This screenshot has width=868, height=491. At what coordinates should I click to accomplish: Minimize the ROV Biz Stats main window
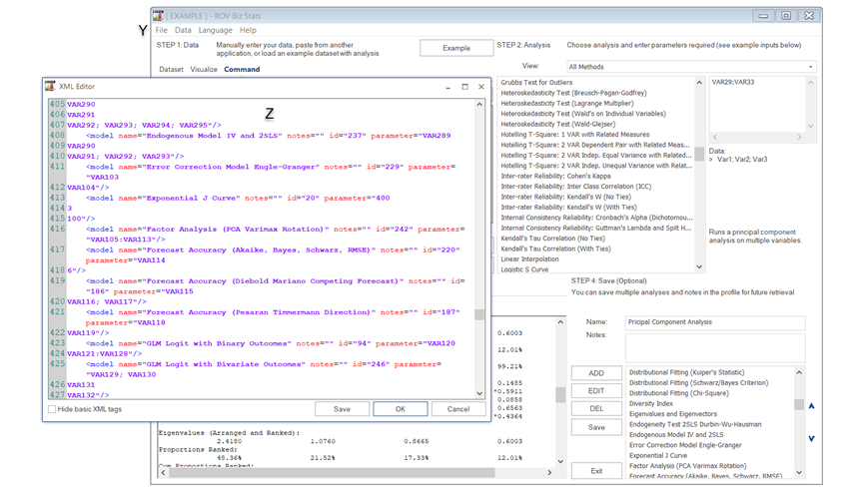coord(763,16)
